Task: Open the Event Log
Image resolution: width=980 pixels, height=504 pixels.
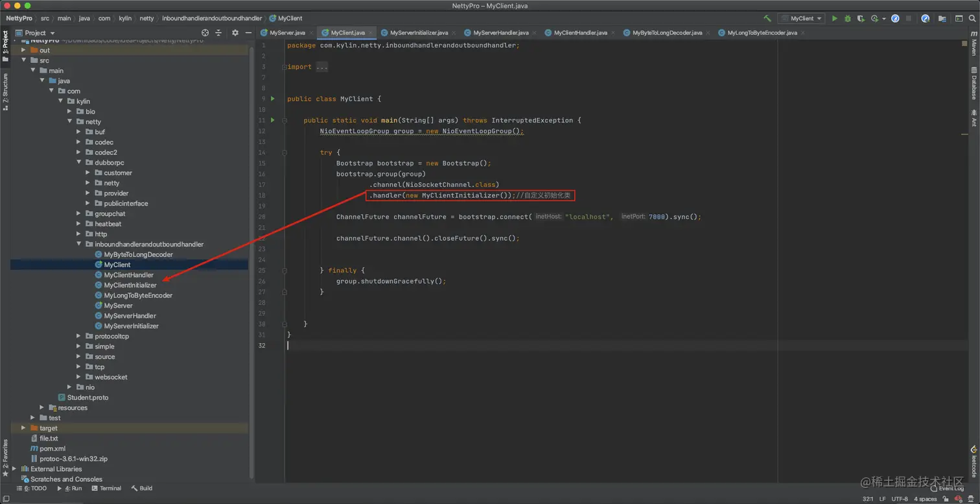Action: 947,488
